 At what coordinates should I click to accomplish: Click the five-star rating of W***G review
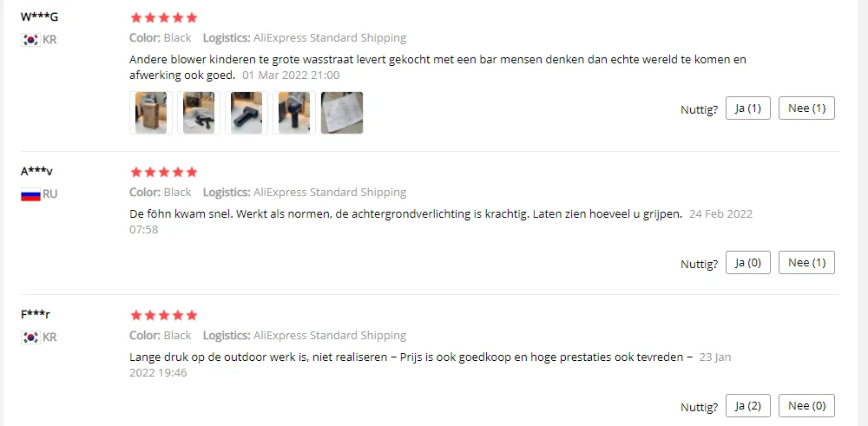click(164, 17)
